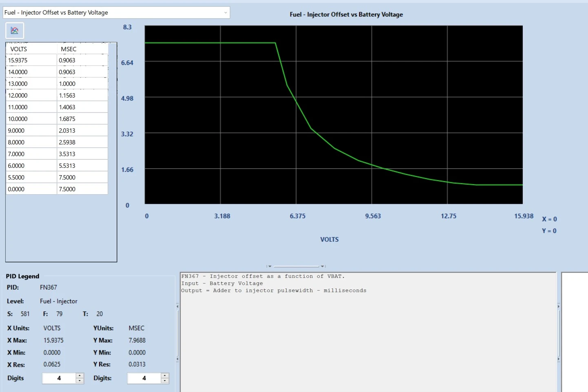Open the Fuel - Injector Offset table selector dropdown
Viewport: 588px width, 392px height.
116,13
